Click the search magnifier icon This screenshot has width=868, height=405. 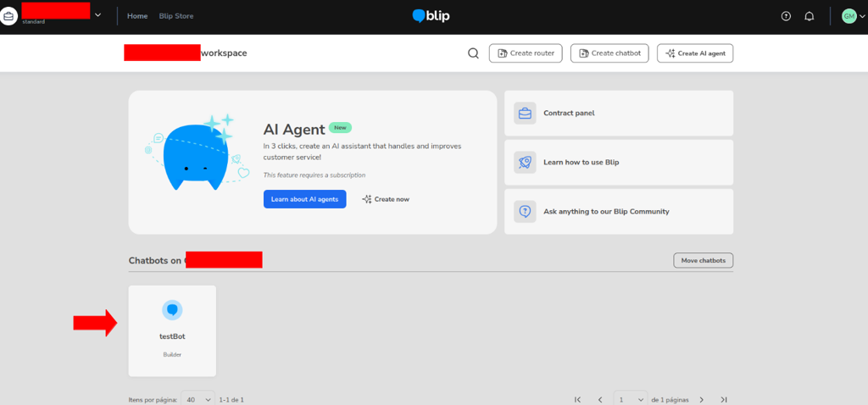[x=473, y=53]
